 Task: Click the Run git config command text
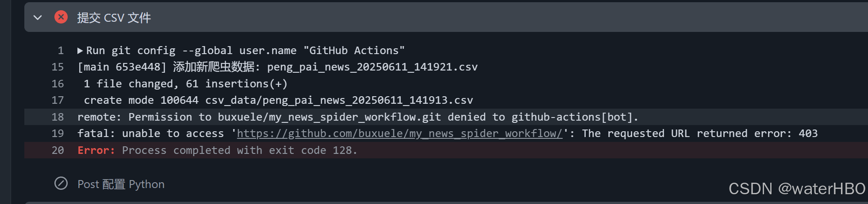click(x=246, y=51)
